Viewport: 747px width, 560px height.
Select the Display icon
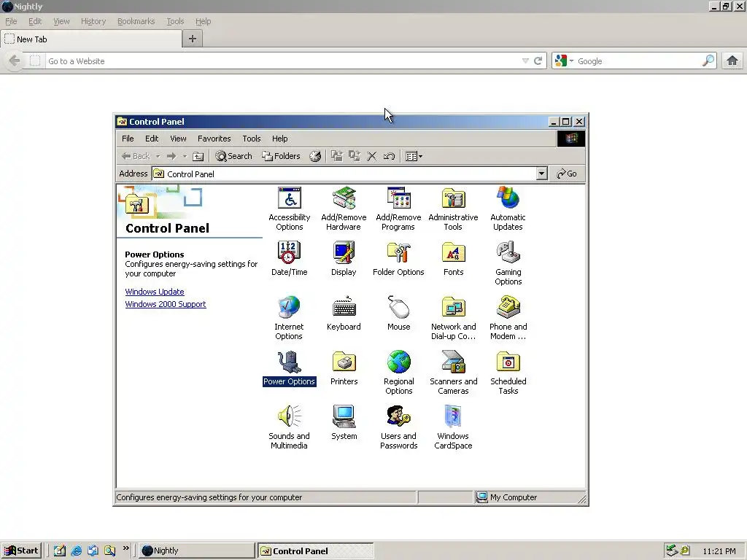[344, 253]
